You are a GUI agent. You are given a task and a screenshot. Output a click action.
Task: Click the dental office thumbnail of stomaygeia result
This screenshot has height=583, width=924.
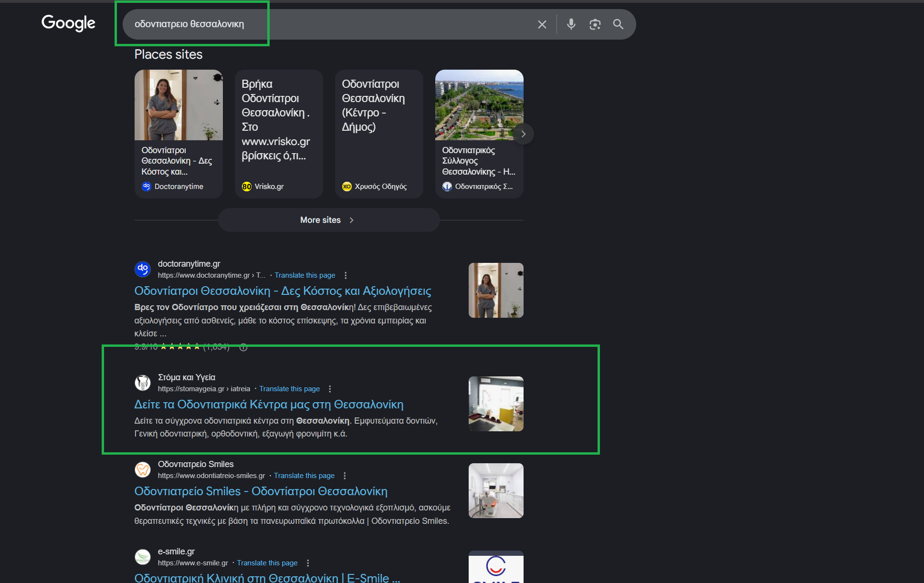coord(496,404)
